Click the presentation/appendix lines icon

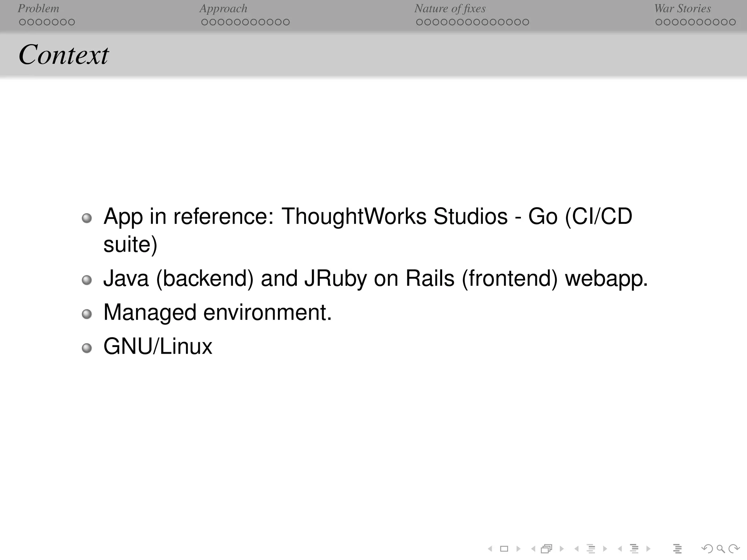click(677, 549)
